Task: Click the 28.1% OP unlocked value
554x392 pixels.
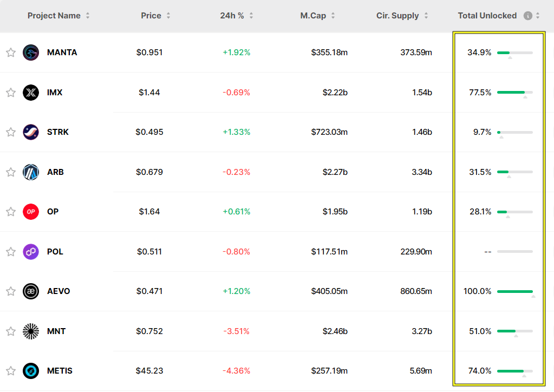Action: point(480,212)
